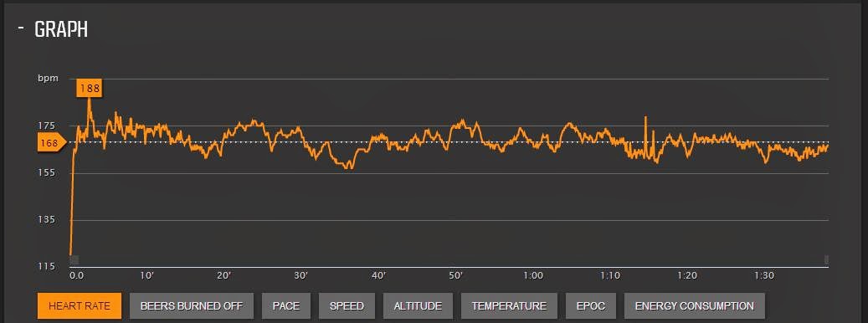Click the 168 average heart rate label

coord(51,143)
